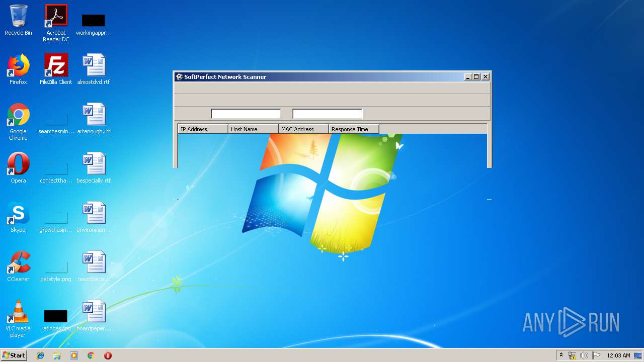Close the SoftPerfect Network Scanner window
Viewport: 644px width, 362px height.
pos(486,77)
